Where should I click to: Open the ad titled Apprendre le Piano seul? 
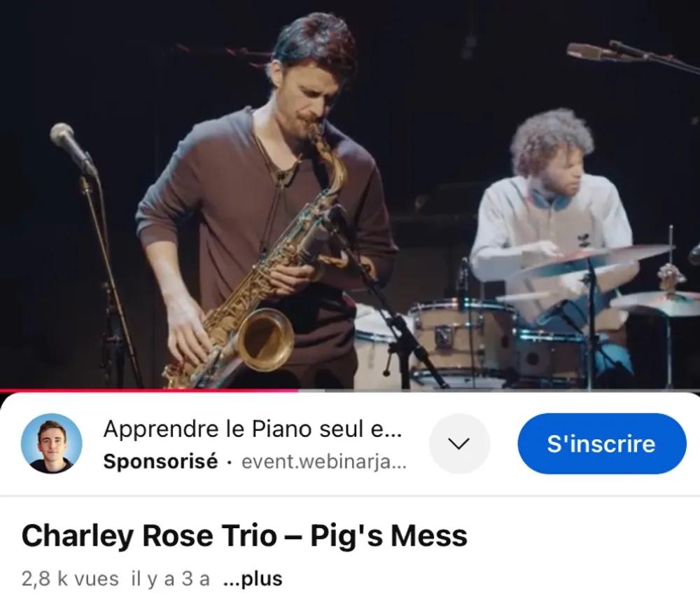[x=252, y=429]
